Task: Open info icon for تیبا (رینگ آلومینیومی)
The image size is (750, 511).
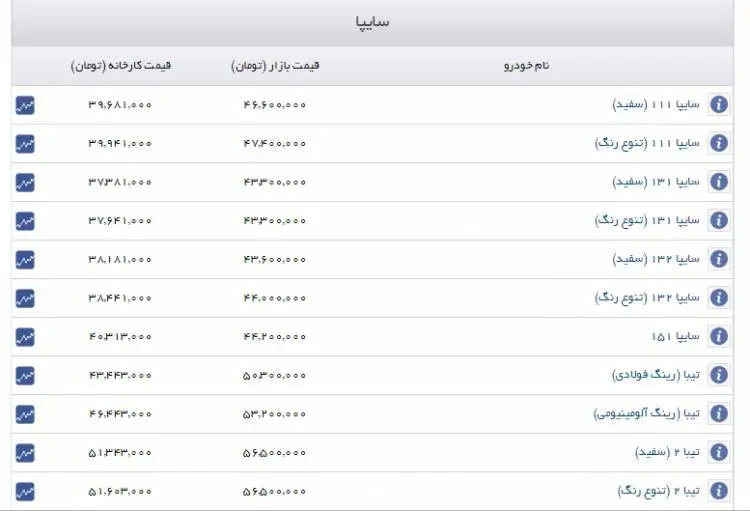Action: [x=718, y=414]
